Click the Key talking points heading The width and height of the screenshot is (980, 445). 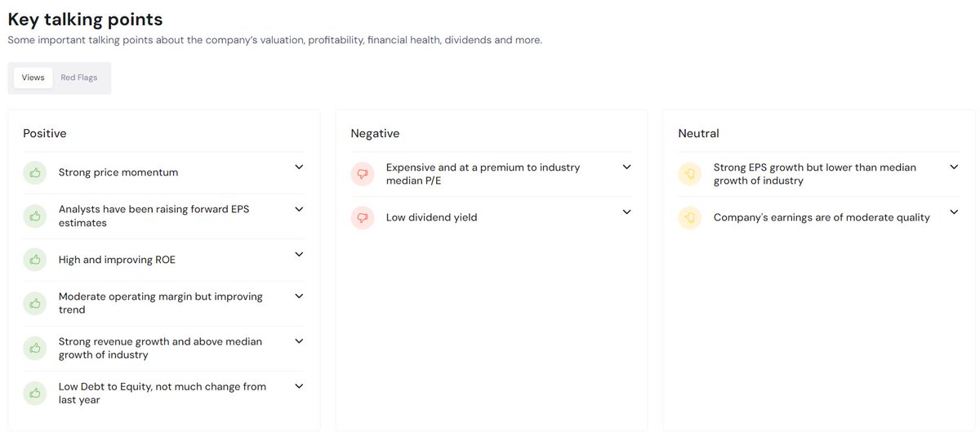tap(85, 20)
